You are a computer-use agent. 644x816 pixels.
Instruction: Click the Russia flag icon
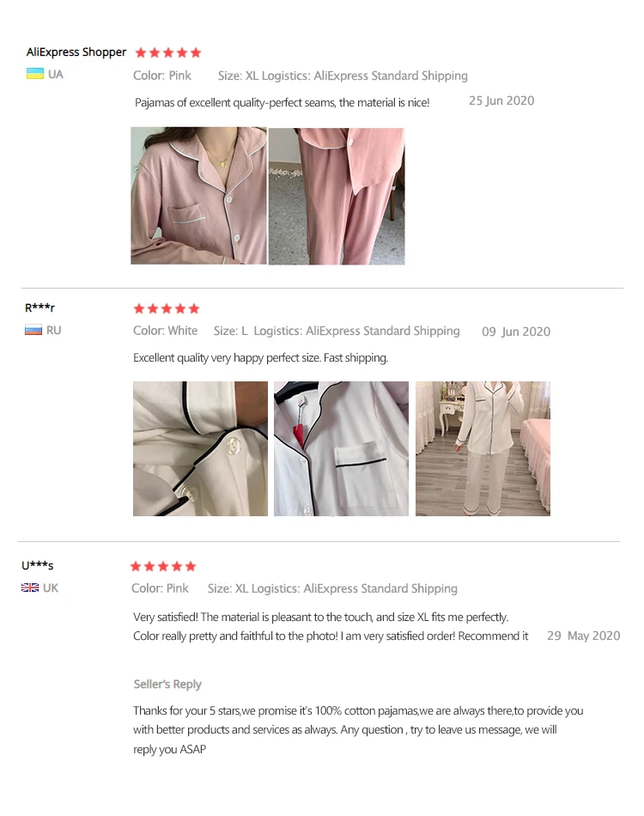[33, 330]
